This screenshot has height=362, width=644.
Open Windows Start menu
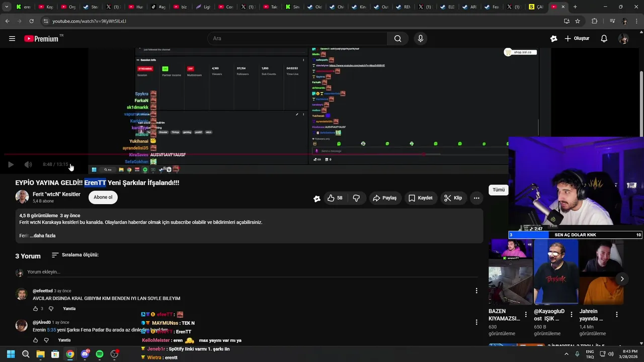[11, 354]
